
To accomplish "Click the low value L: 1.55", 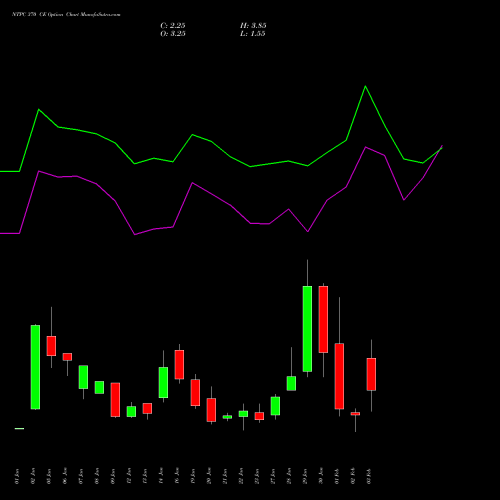I will [252, 34].
